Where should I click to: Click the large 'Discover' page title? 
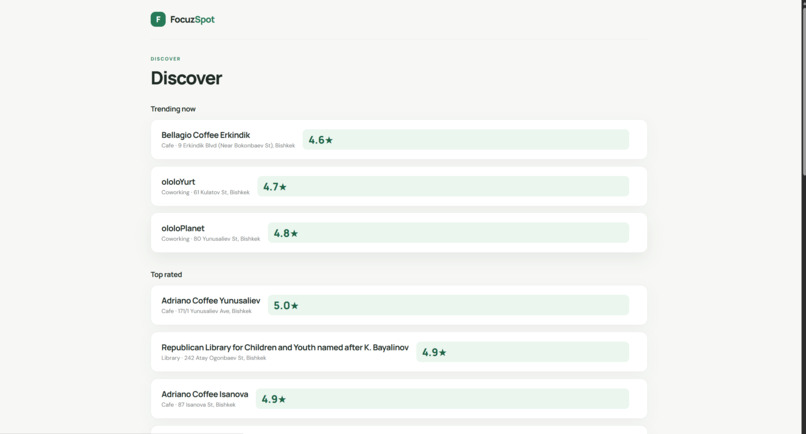click(187, 78)
